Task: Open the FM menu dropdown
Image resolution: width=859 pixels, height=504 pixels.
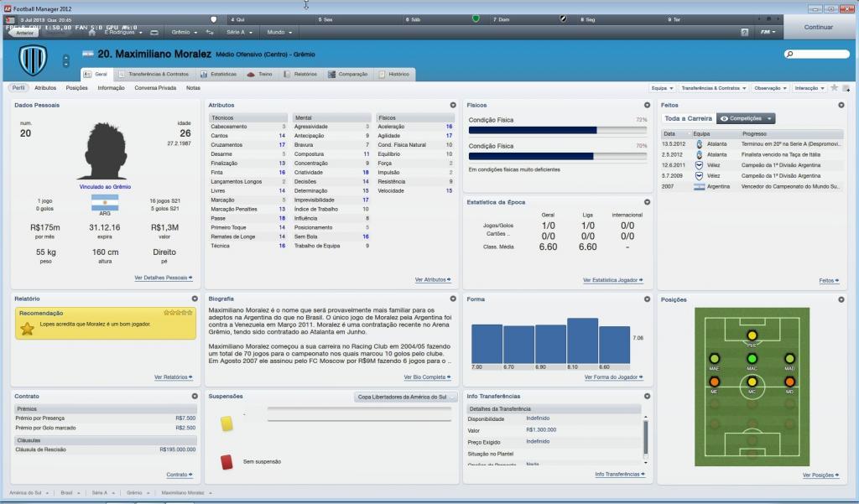Action: point(768,33)
